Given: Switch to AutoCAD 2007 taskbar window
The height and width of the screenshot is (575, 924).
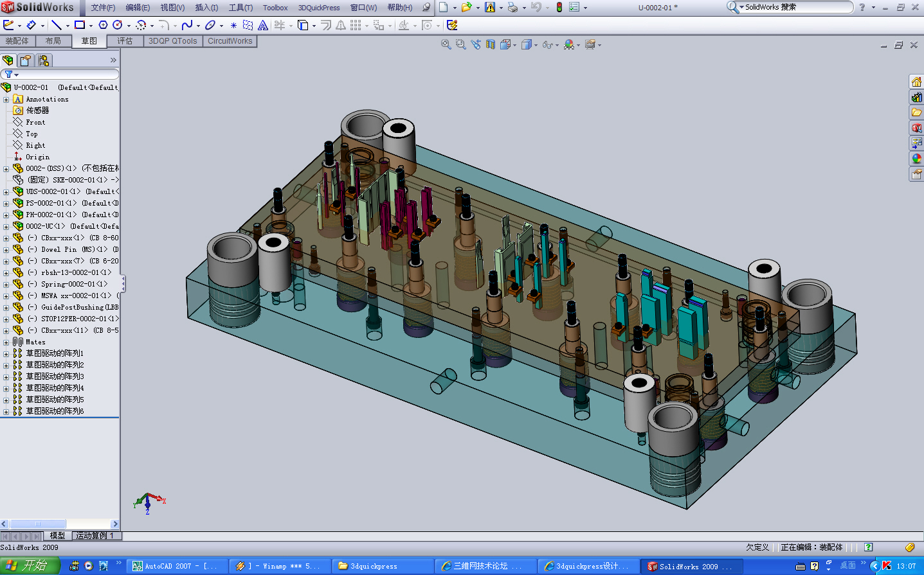Looking at the screenshot, I should tap(177, 566).
